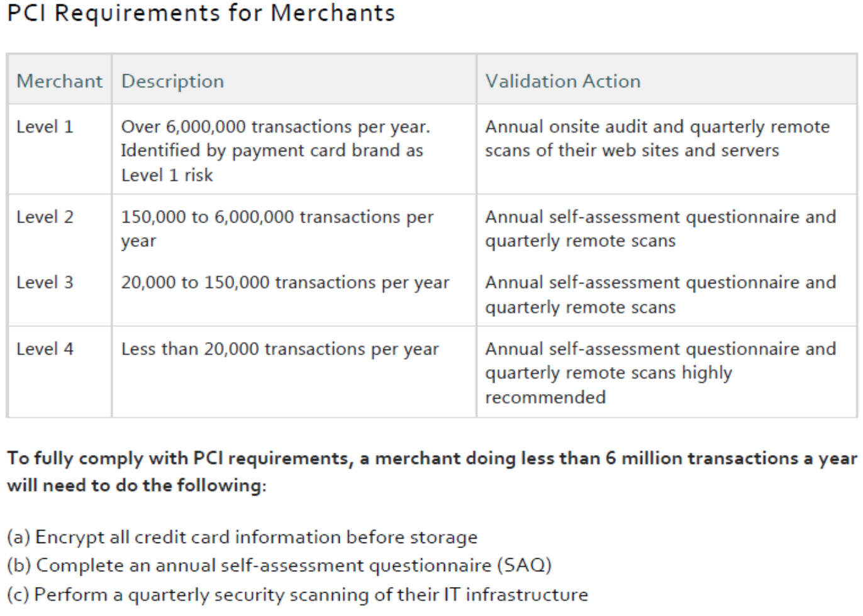Click the "highly recommended" validation action cell

660,373
